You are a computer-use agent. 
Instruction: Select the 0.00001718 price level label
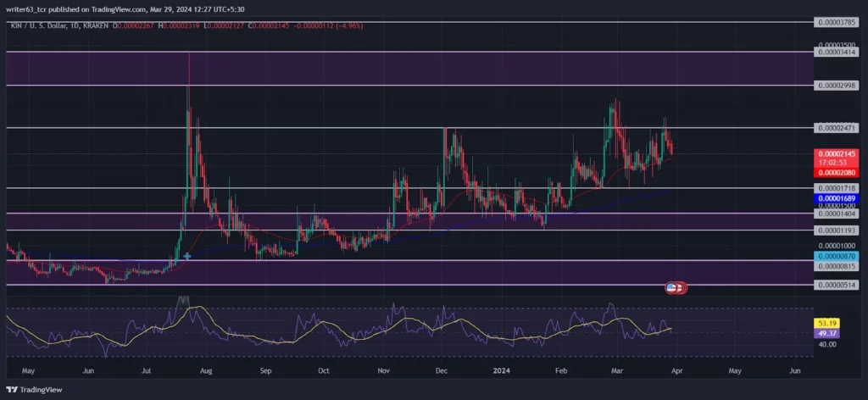point(835,189)
